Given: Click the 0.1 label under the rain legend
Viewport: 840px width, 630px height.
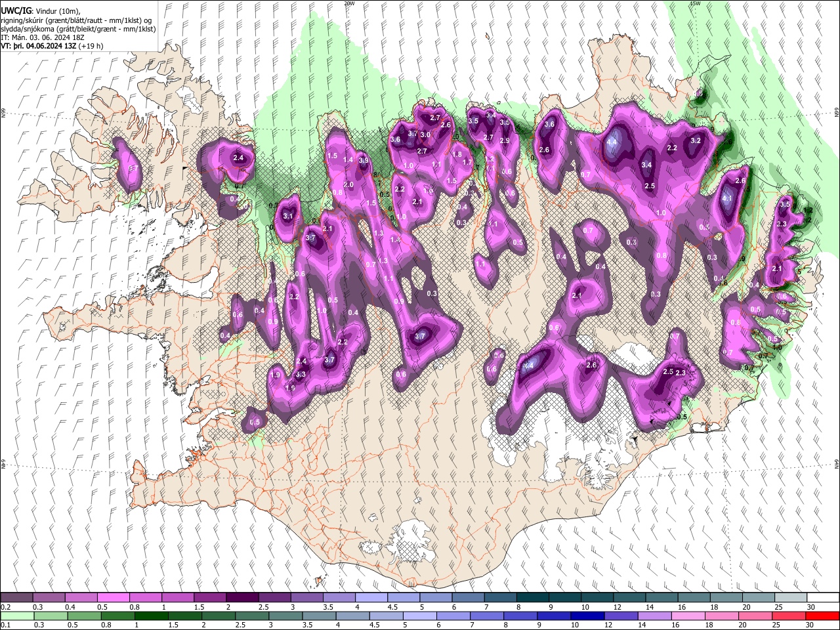Looking at the screenshot, I should [x=6, y=625].
